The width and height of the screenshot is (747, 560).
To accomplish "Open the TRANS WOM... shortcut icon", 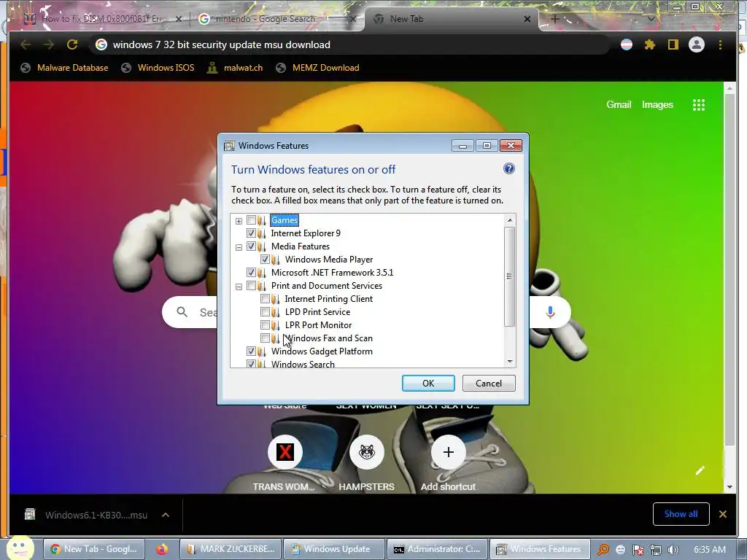I will (285, 452).
